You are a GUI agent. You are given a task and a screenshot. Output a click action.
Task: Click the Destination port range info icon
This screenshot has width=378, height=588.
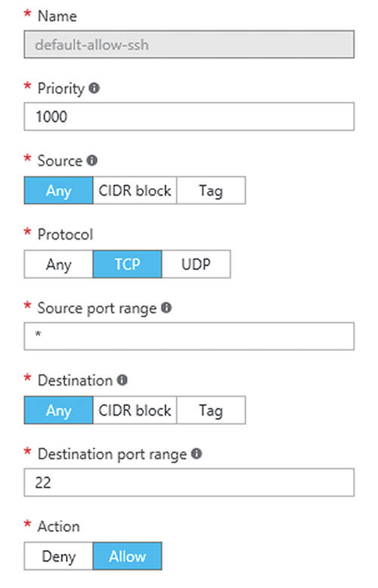197,453
